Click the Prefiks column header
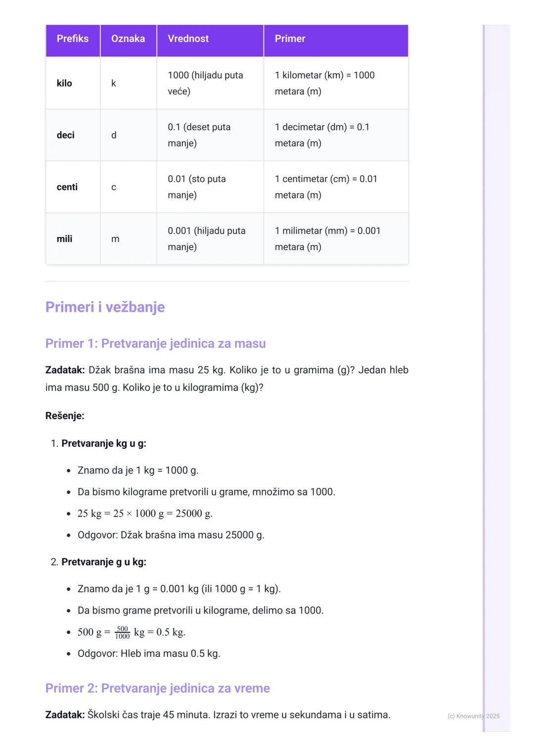This screenshot has height=756, width=534. (x=73, y=39)
